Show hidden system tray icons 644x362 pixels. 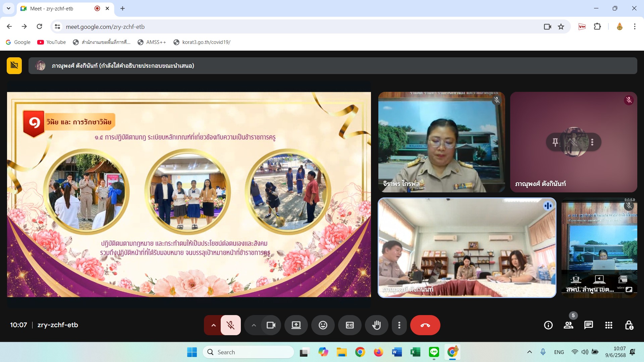coord(530,352)
